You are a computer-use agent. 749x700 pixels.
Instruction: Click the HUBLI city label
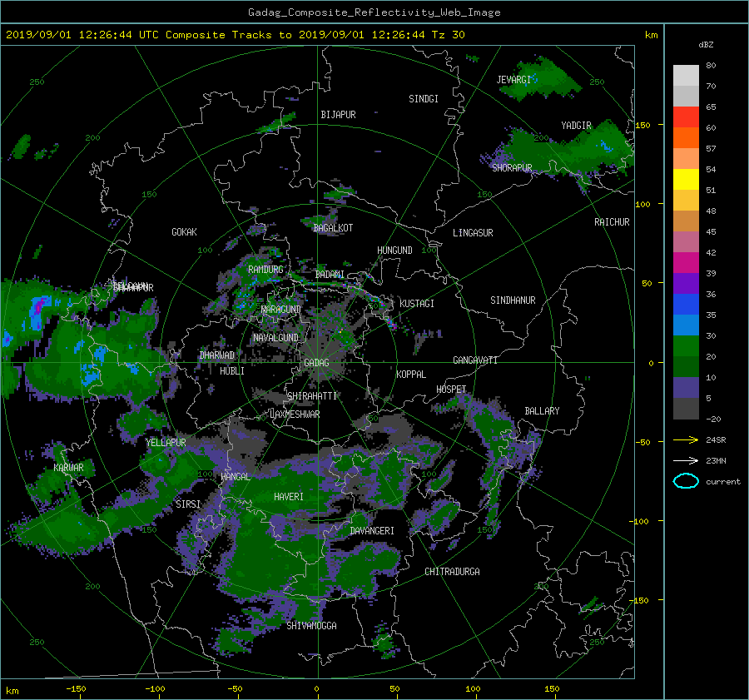click(x=232, y=371)
